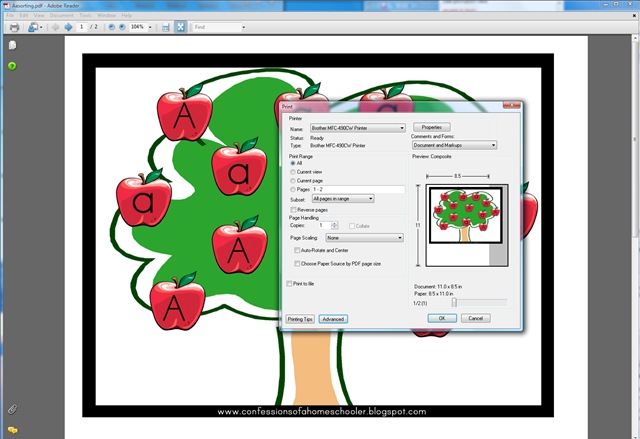Select the Pages radio button
This screenshot has height=439, width=640.
click(293, 190)
